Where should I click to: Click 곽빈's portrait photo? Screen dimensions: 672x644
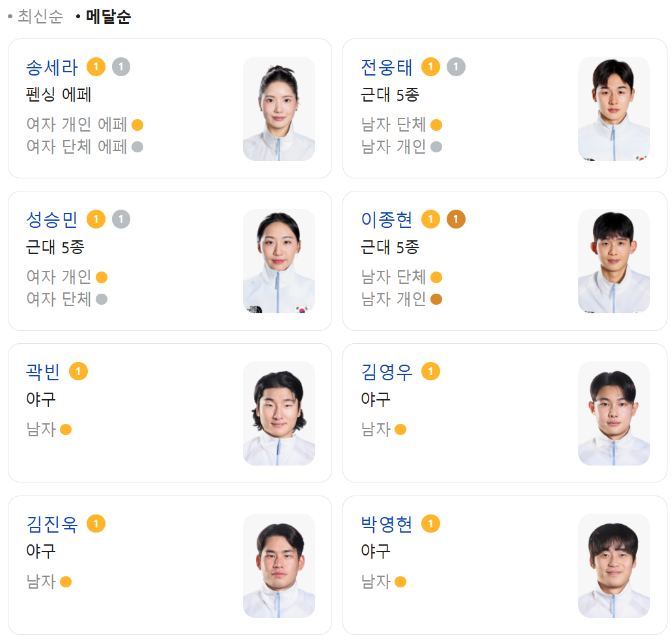(279, 413)
